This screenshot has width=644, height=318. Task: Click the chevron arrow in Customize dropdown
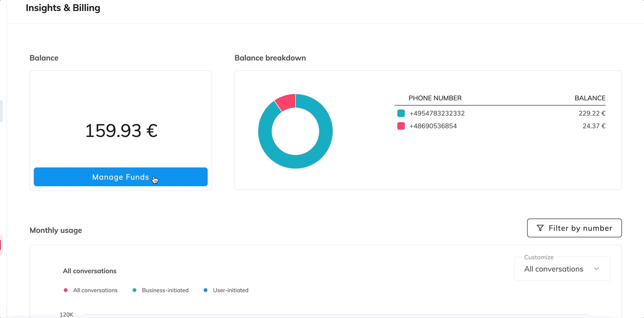(x=597, y=269)
